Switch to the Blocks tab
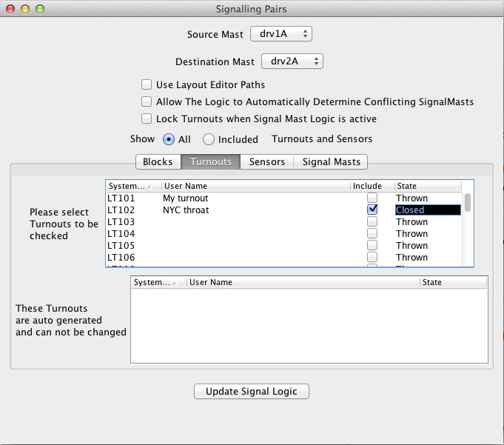The height and width of the screenshot is (445, 504). 158,161
